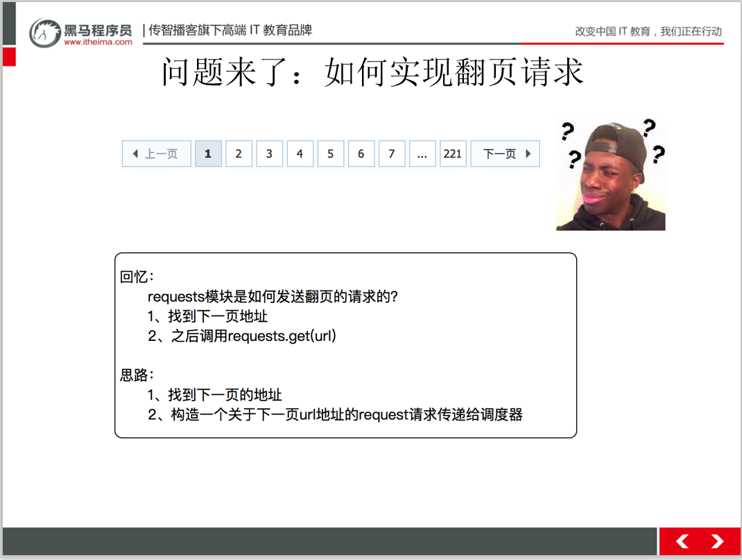The height and width of the screenshot is (560, 742).
Task: Go to page 5 in pagination
Action: tap(331, 154)
